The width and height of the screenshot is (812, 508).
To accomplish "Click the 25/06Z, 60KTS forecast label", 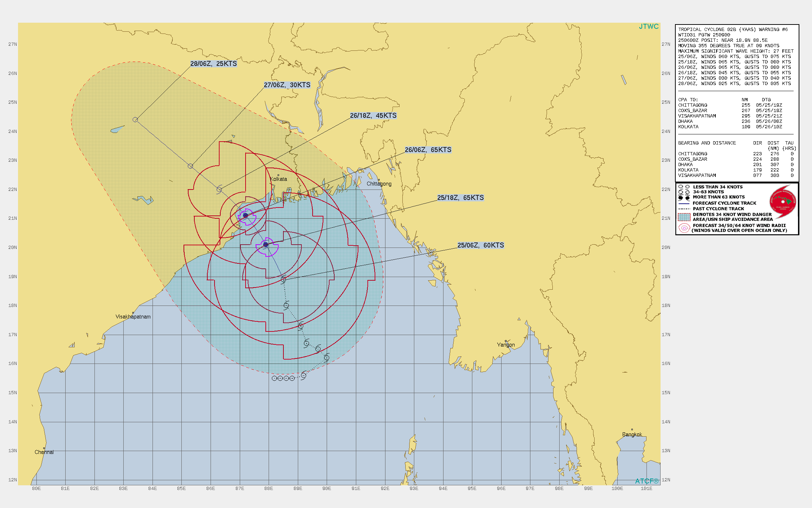I will click(x=481, y=245).
